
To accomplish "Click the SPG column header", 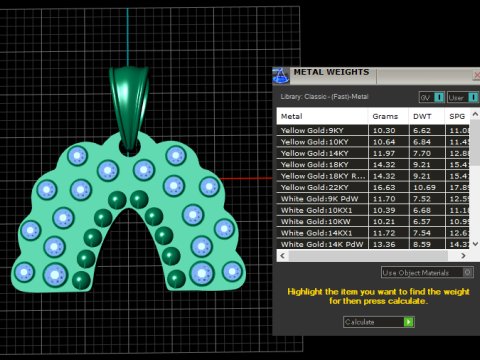I will [x=457, y=116].
